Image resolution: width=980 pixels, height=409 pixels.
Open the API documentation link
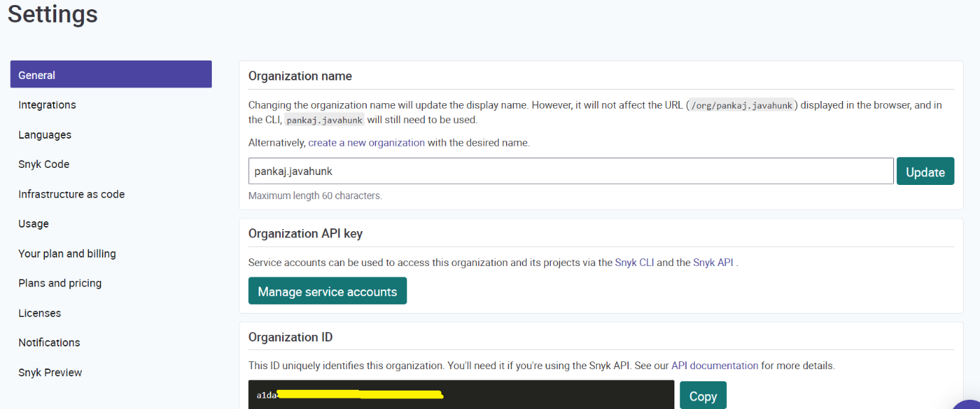pos(715,366)
